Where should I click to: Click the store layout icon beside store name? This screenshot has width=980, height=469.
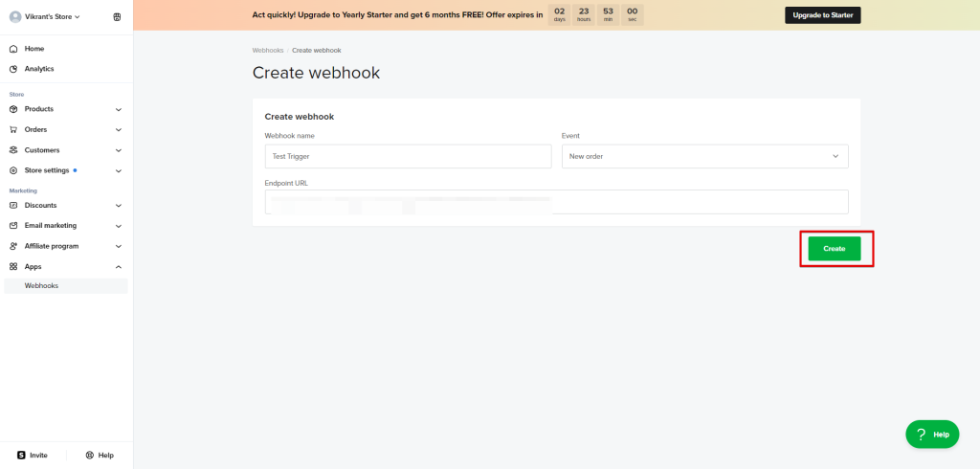point(117,16)
